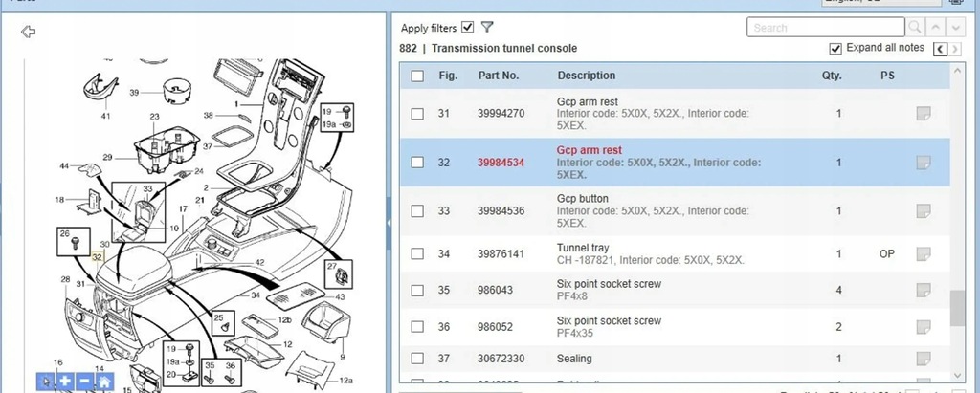Go to previous parts section

click(x=941, y=49)
